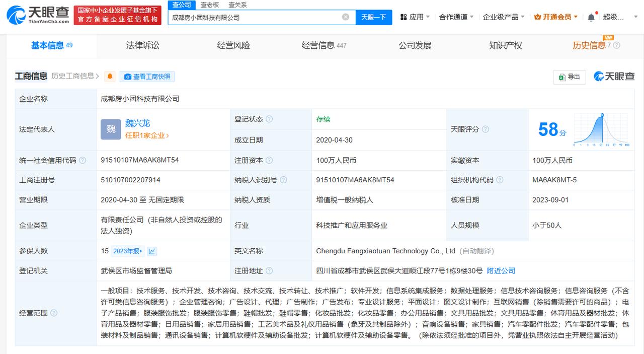Click 成立日期 value 2020-04-30
Viewport: 644px width, 354px height.
point(334,140)
